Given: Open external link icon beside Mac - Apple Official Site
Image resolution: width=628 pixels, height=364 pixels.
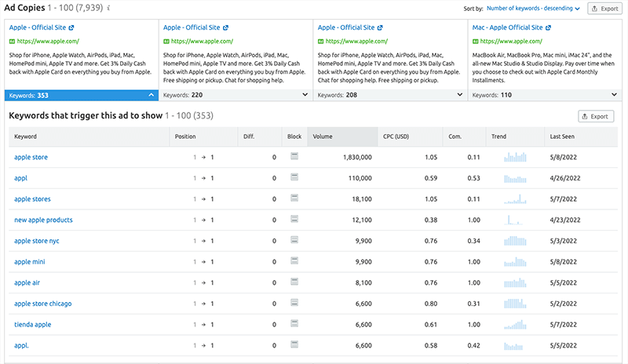Looking at the screenshot, I should (548, 27).
